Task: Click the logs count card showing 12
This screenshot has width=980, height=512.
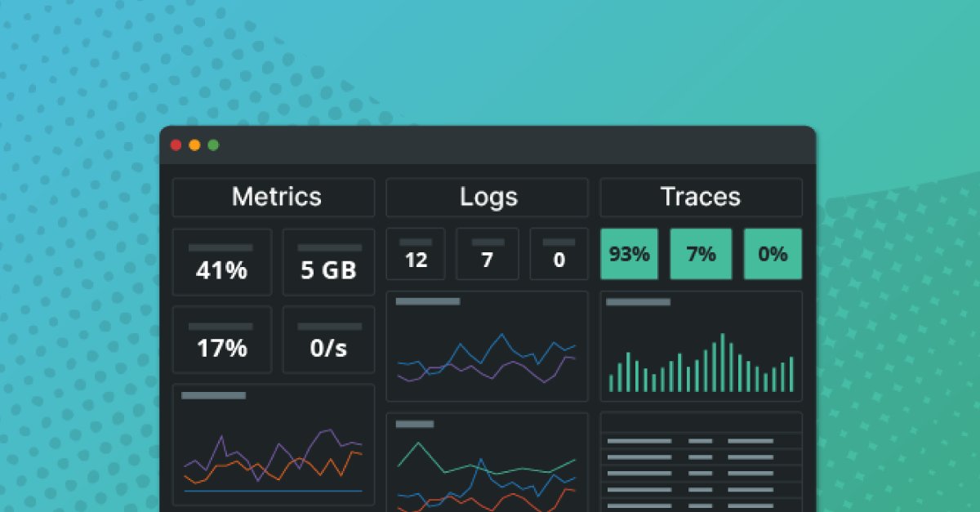Action: pos(416,254)
